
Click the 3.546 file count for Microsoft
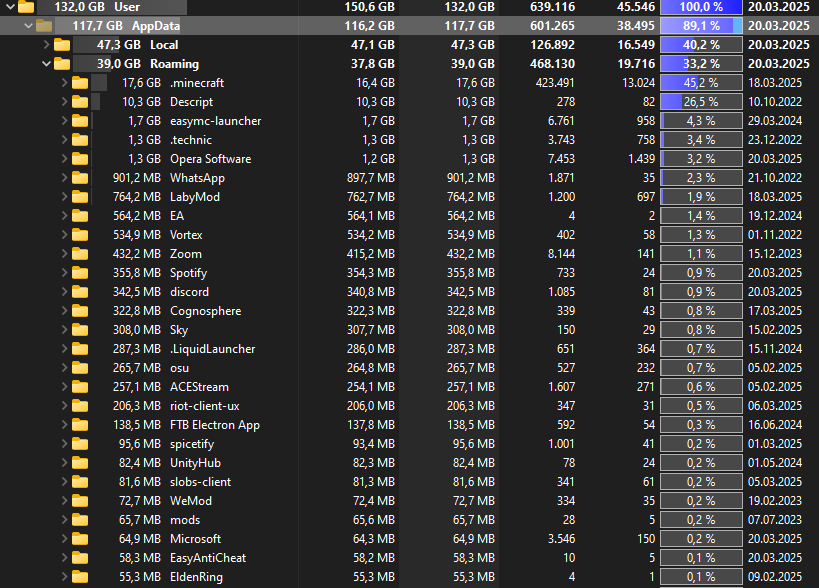[561, 539]
